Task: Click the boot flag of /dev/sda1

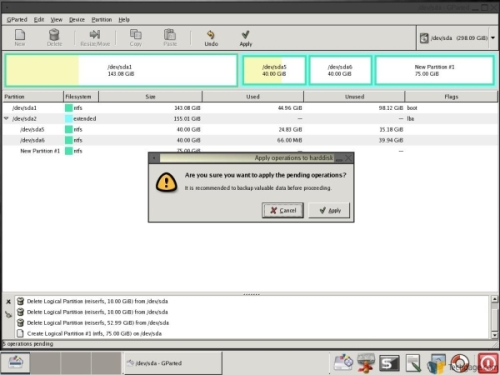Action: pyautogui.click(x=412, y=108)
